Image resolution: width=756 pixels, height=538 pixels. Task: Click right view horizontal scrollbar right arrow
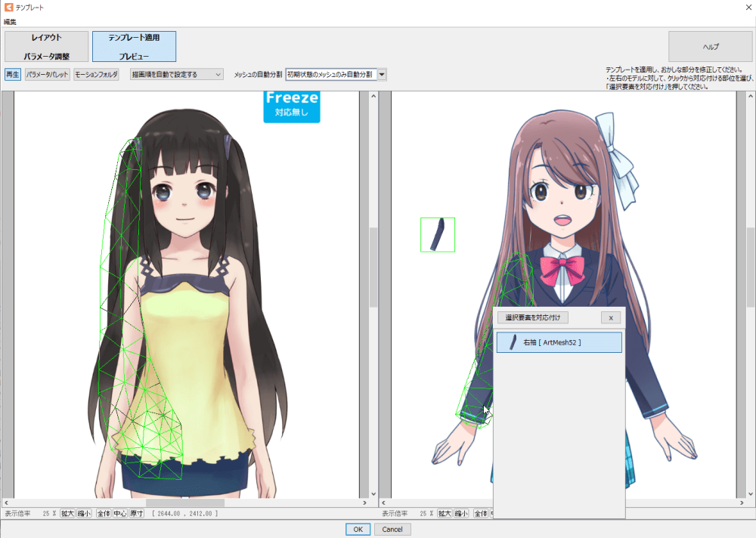point(742,502)
